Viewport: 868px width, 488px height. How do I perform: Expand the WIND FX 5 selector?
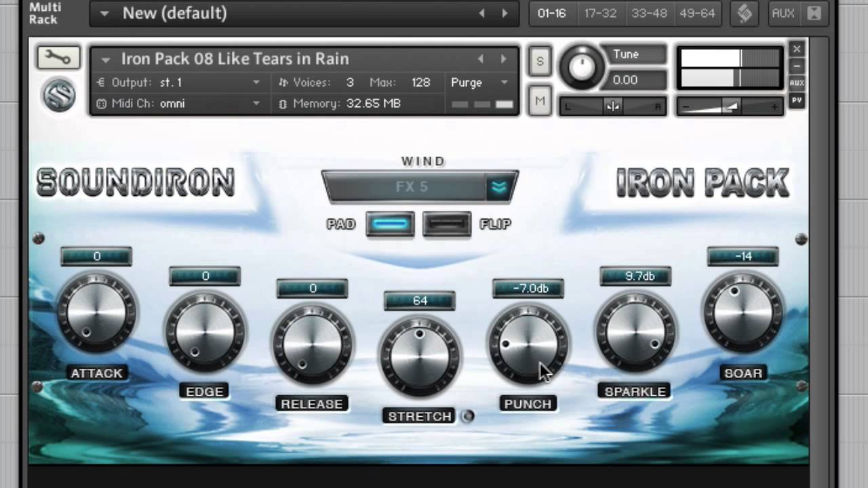pyautogui.click(x=500, y=187)
